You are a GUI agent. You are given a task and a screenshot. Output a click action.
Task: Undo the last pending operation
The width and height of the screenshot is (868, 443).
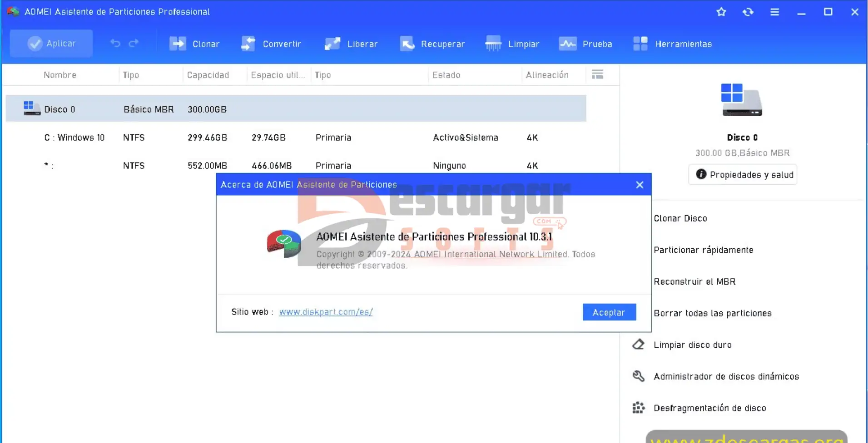(115, 44)
